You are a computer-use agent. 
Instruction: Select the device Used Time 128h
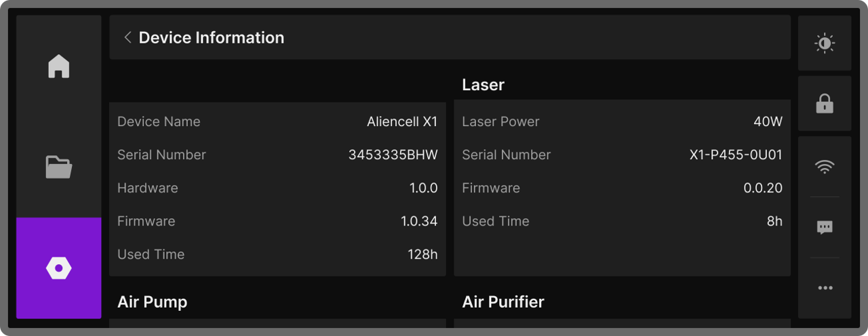(422, 255)
